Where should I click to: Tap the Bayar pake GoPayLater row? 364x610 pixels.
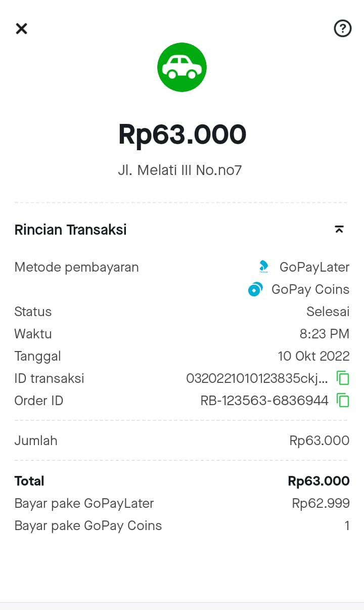(84, 503)
